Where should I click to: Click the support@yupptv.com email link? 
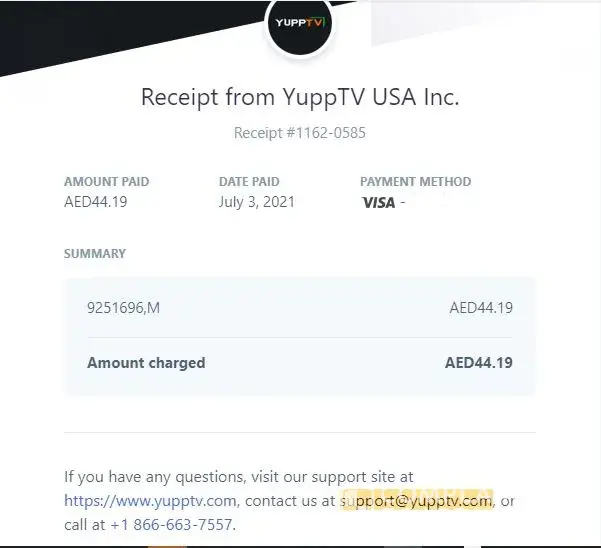tap(417, 501)
